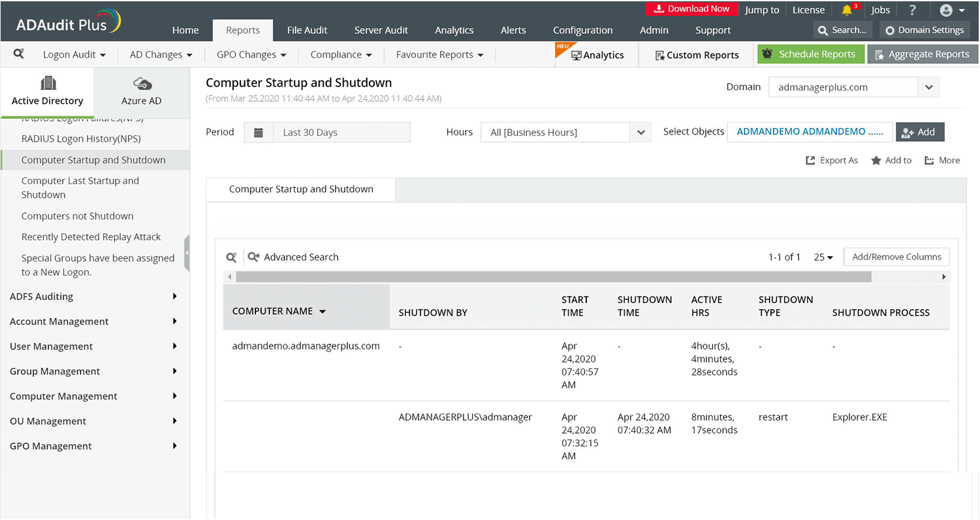Expand the ADFS Auditing section
Image resolution: width=980 pixels, height=520 pixels.
(x=95, y=297)
